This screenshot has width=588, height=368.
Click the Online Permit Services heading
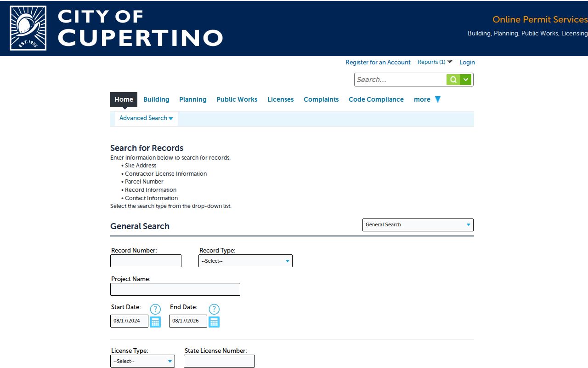540,19
